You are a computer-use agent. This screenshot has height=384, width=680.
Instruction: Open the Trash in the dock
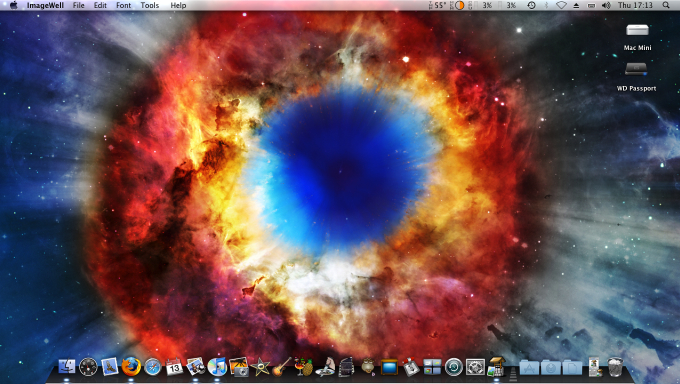tap(615, 367)
